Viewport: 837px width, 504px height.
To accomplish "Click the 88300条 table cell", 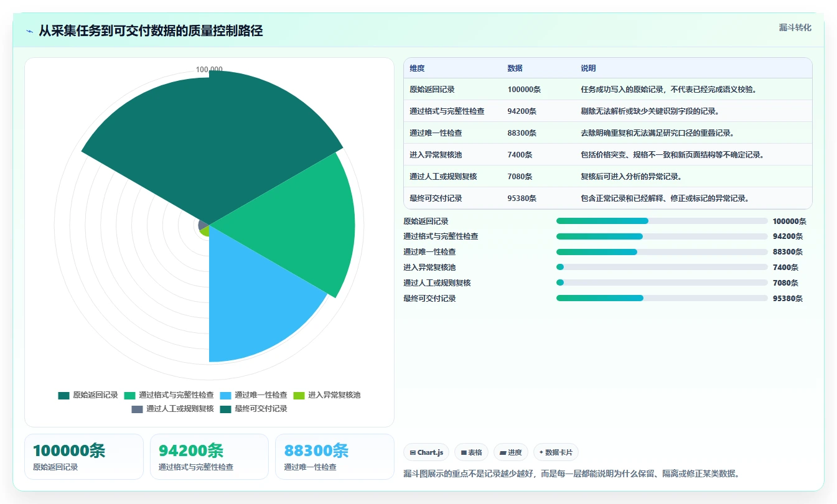I will (x=522, y=133).
